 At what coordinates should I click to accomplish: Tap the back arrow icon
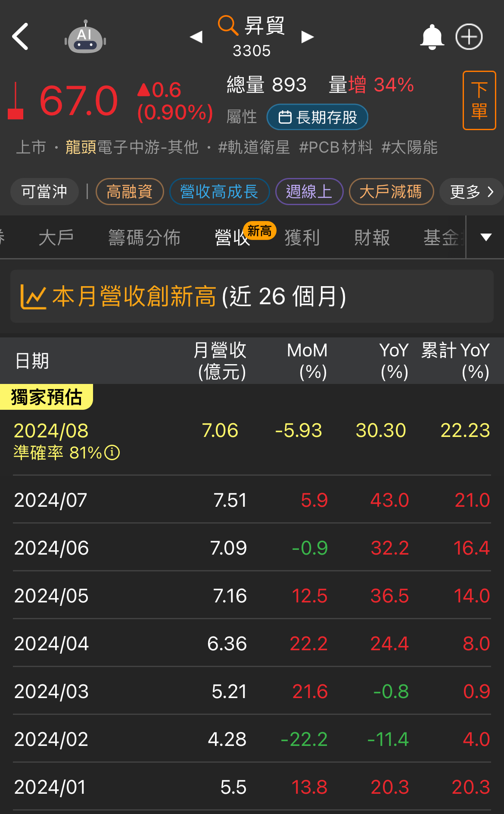(20, 37)
